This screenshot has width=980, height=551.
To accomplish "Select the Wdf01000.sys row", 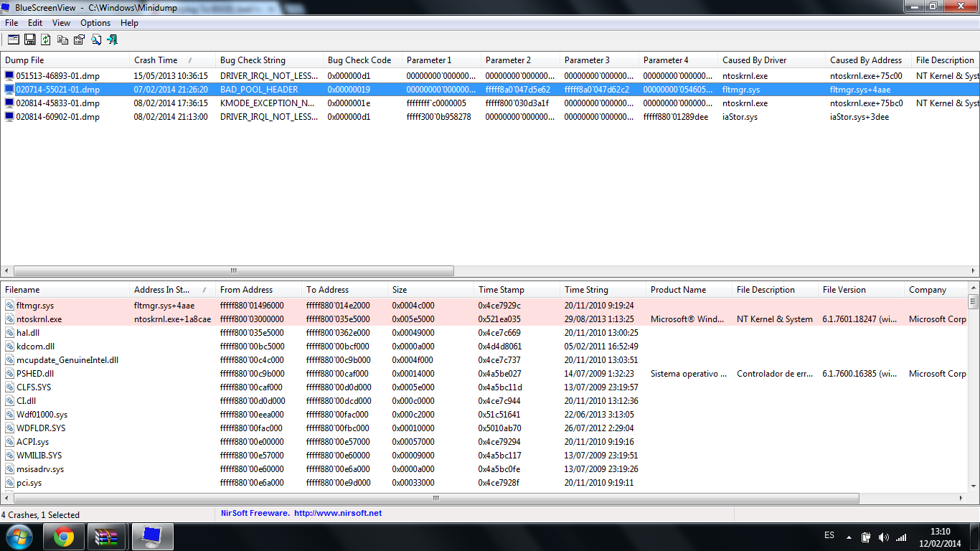I will tap(484, 415).
